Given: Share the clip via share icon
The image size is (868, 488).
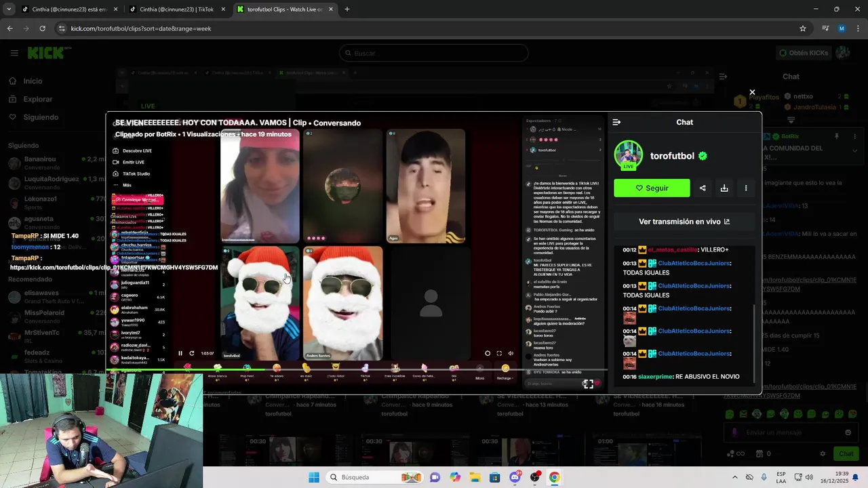Looking at the screenshot, I should pos(703,188).
